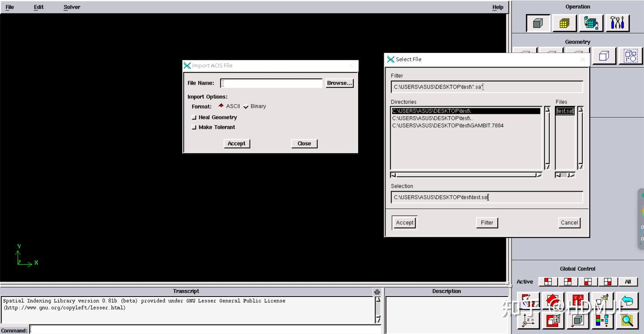
Task: Click the Selection path text field
Action: 487,197
